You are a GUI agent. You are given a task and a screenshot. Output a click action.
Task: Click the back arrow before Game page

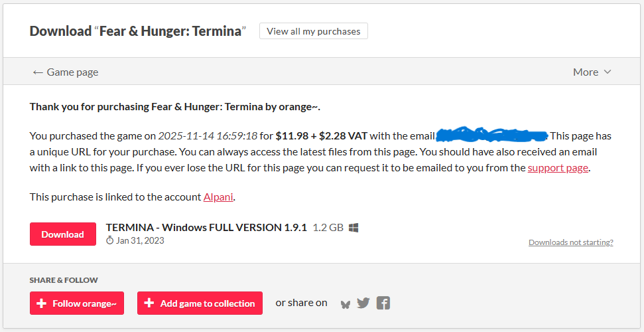click(x=38, y=72)
